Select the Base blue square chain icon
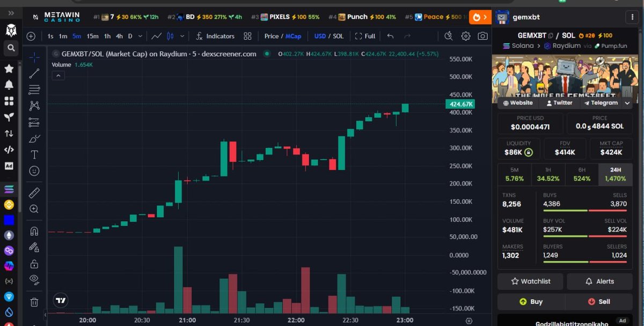Viewport: 644px width, 326px height. click(9, 220)
